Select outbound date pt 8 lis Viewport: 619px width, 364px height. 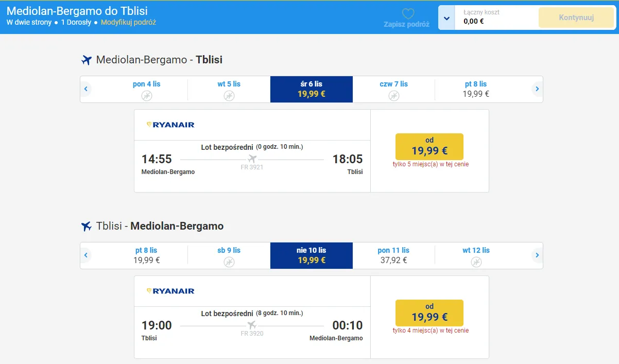(476, 89)
